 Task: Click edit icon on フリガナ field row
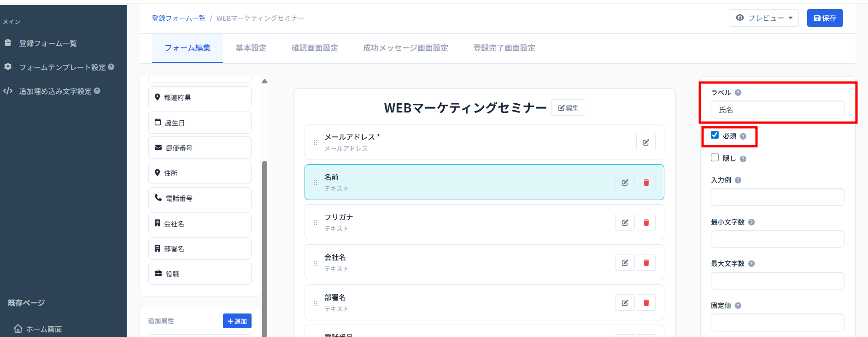[x=625, y=223]
